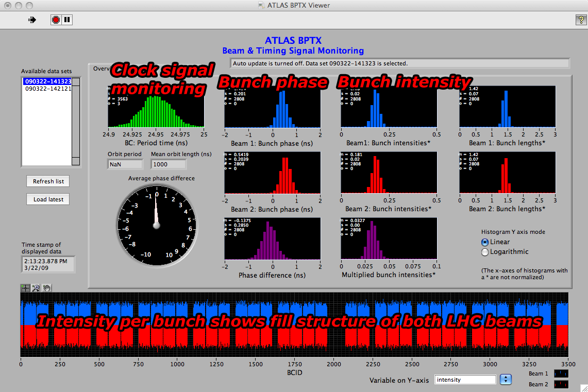Screen dimensions: 588x392
Task: Click the Average phase difference dial gauge
Action: (x=157, y=225)
